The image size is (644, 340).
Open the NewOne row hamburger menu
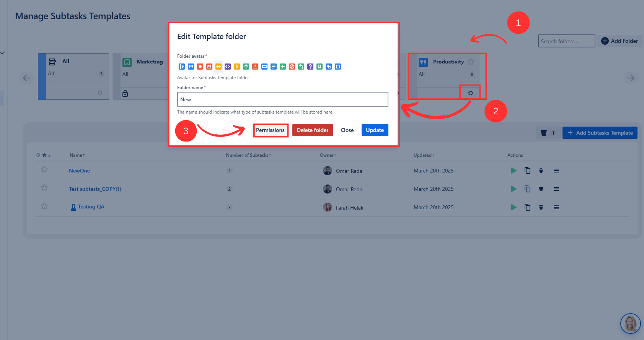[x=556, y=171]
